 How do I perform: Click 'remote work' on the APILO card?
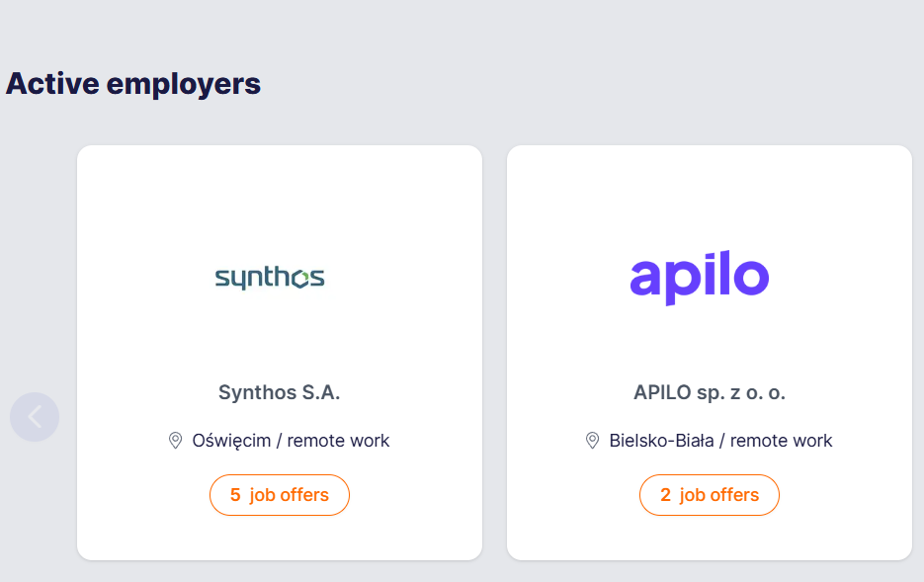coord(781,441)
